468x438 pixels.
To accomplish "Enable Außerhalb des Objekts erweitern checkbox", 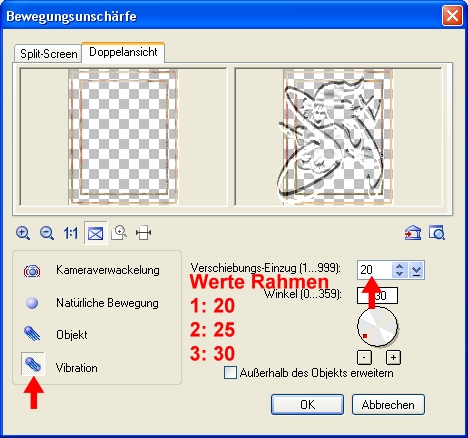I will point(230,373).
